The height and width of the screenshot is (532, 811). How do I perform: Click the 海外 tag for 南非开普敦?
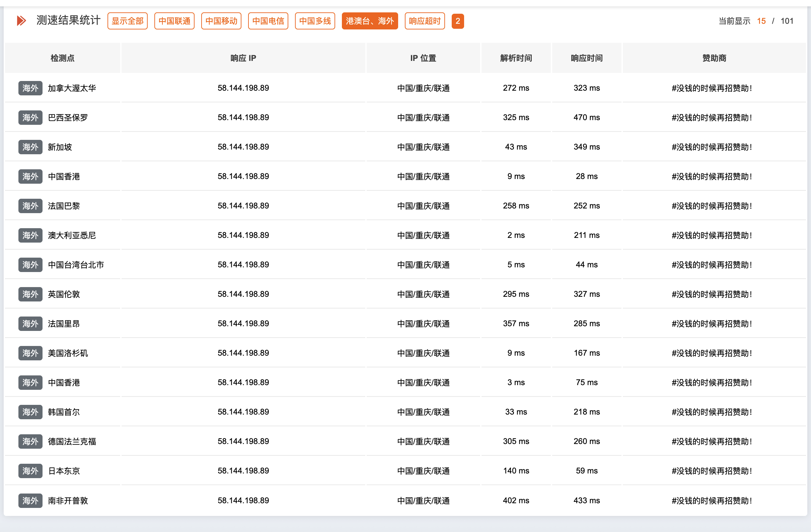30,501
